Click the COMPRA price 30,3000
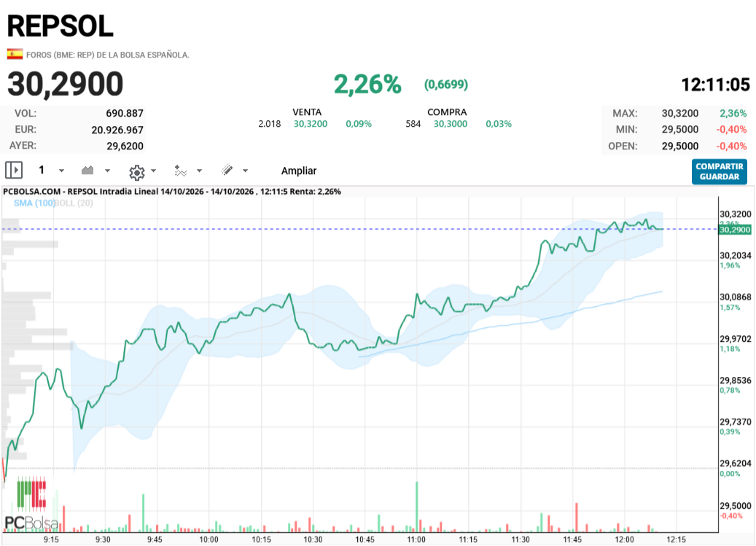756x546 pixels. pos(451,124)
